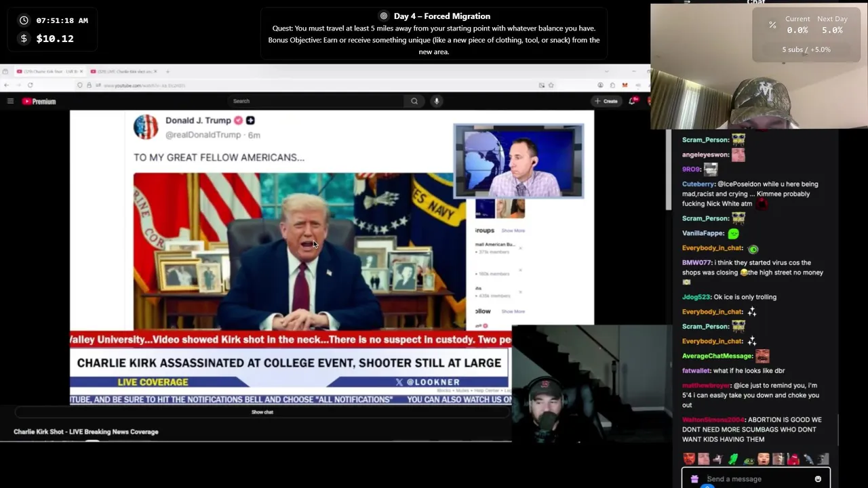Viewport: 868px width, 488px height.
Task: Click username Jdog523 in chat
Action: [x=696, y=297]
